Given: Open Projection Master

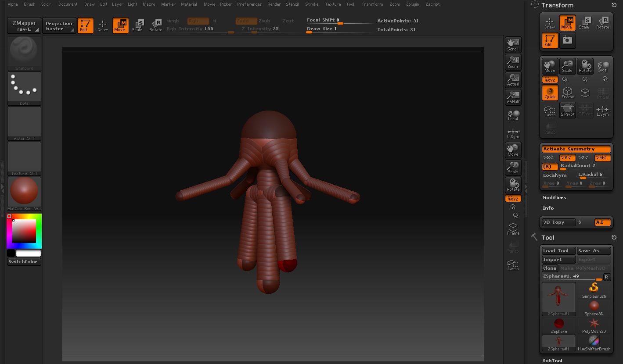Looking at the screenshot, I should 59,26.
